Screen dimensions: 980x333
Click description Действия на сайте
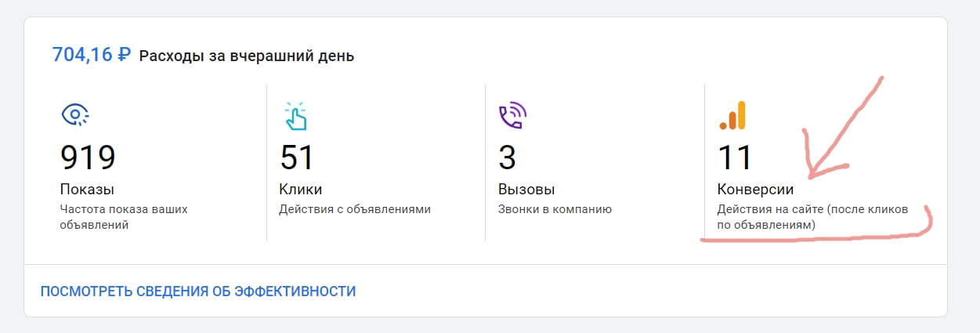(812, 217)
